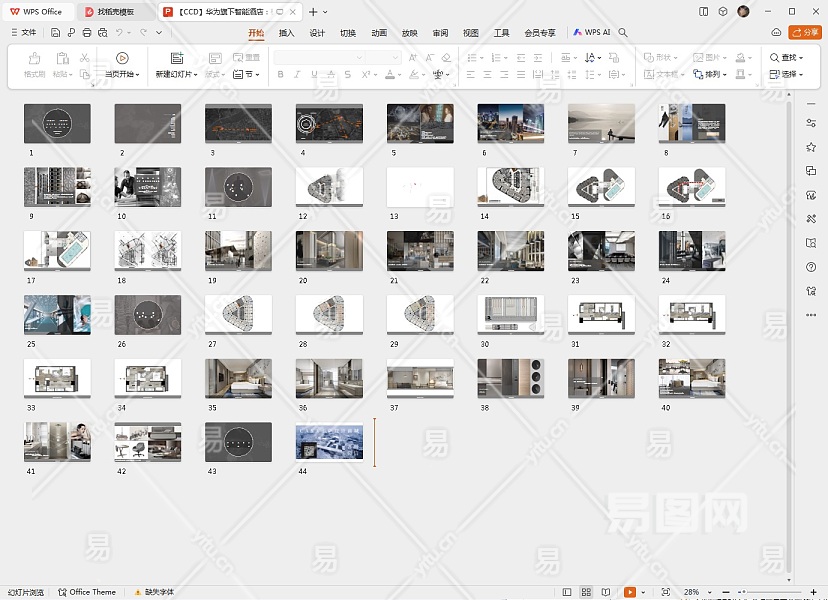Viewport: 828px width, 600px height.
Task: Toggle slide sorter view in status bar
Action: tap(587, 592)
